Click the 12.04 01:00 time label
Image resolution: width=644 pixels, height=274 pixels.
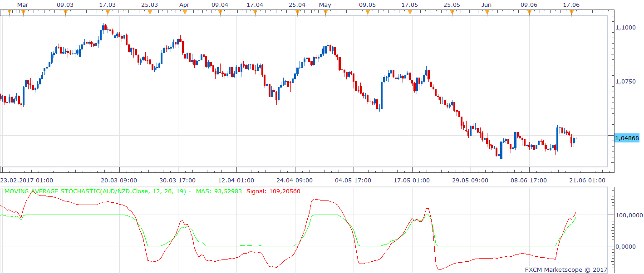tap(236, 180)
